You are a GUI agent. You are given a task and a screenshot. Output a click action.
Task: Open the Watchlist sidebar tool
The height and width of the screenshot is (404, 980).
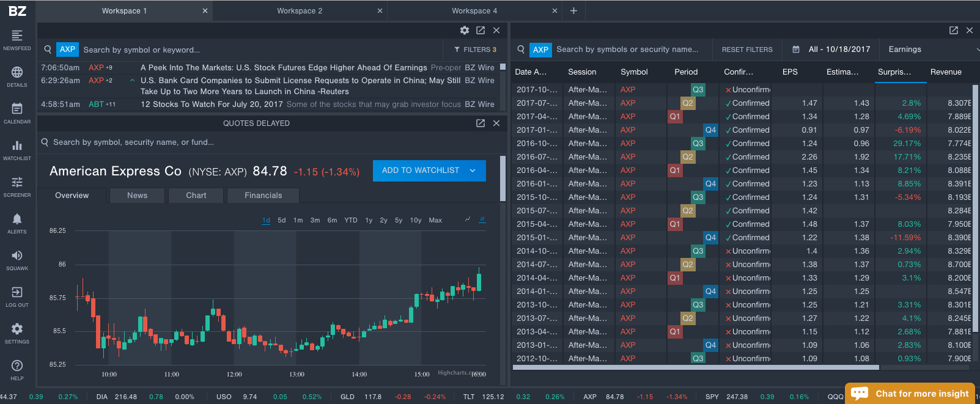pos(17,150)
